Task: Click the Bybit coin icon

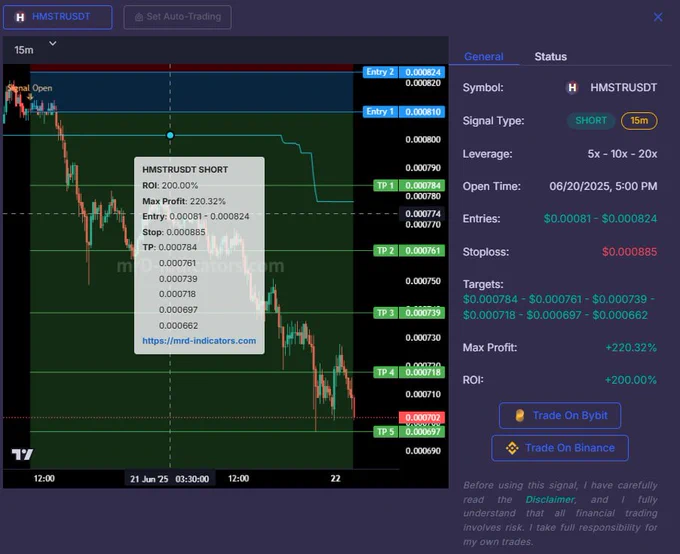Action: (x=519, y=416)
